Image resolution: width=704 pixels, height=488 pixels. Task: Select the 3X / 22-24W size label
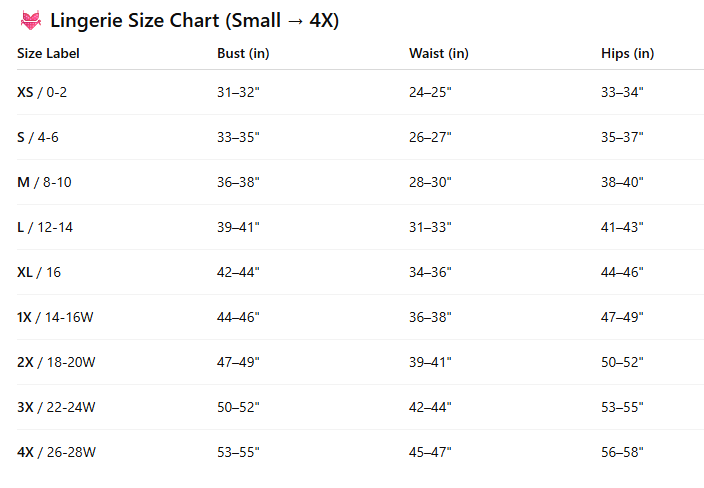56,407
